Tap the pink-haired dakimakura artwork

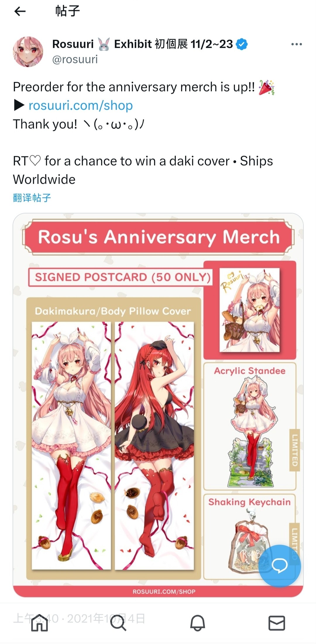tap(71, 445)
